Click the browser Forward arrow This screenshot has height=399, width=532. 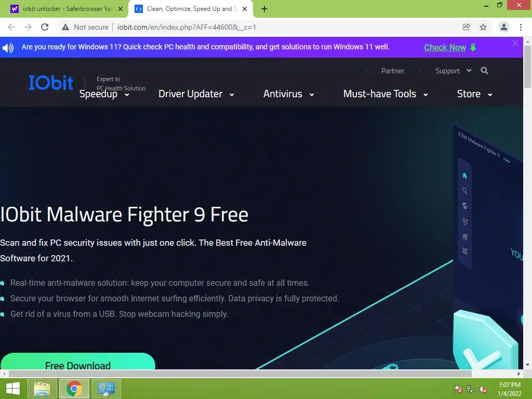28,27
